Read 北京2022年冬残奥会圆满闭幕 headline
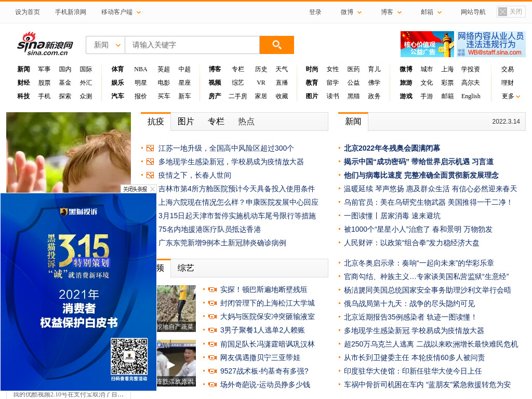 coord(392,148)
